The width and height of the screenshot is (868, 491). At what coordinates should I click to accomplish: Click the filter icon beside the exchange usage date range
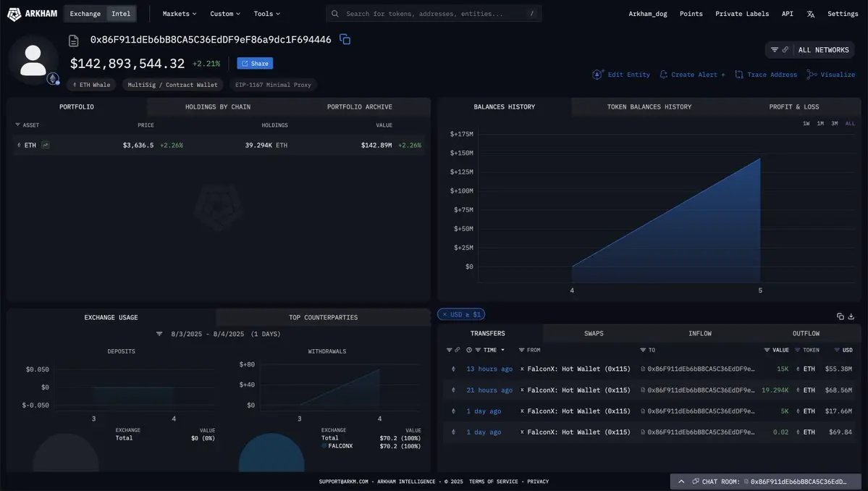pyautogui.click(x=159, y=334)
